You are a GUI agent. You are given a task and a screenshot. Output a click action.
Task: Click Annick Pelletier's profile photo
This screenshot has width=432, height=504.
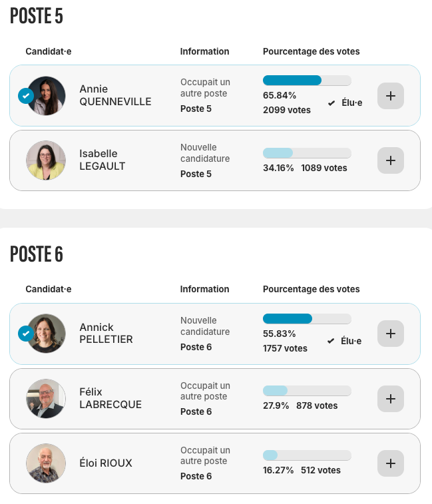coord(46,334)
